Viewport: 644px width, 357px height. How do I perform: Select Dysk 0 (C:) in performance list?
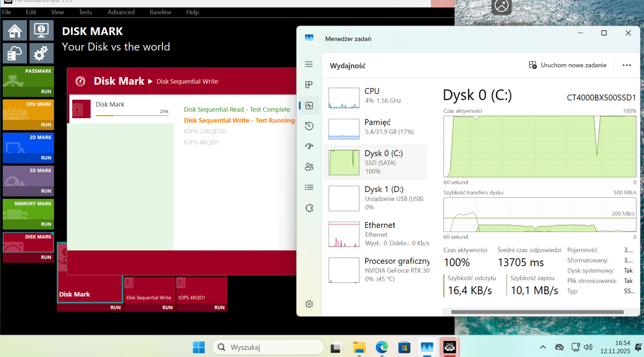tap(376, 162)
